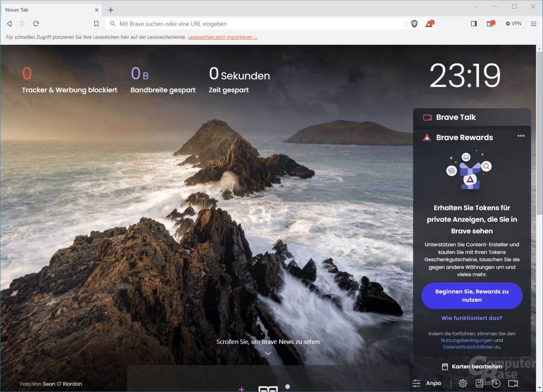Toggle the sidebar panel icon
This screenshot has width=543, height=392.
click(473, 24)
